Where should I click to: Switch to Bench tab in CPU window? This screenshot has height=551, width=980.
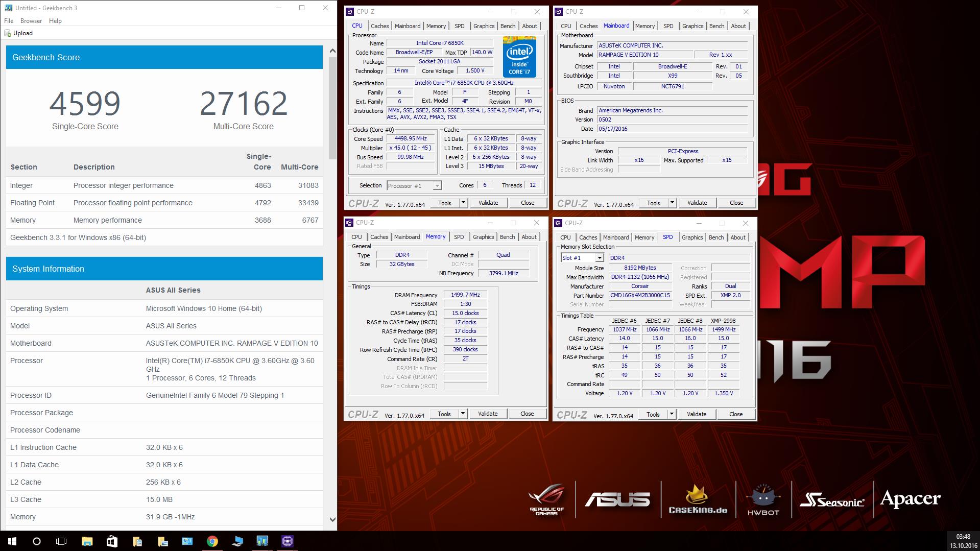tap(508, 26)
